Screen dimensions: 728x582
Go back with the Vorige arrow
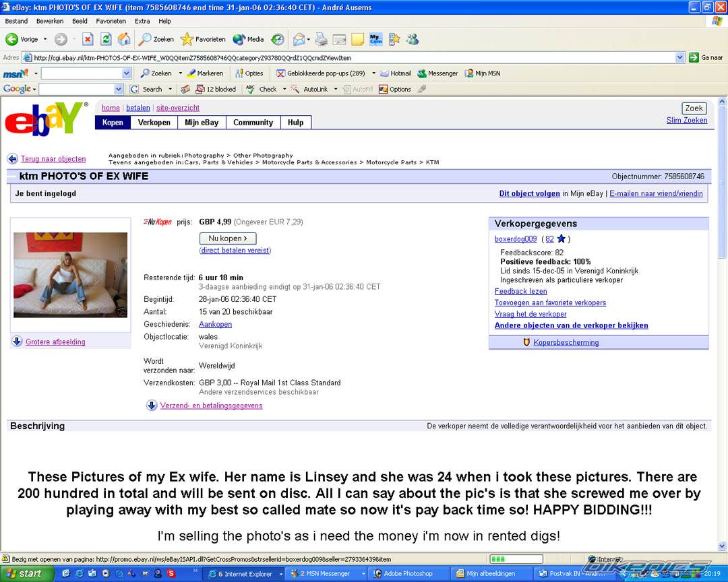[22, 40]
